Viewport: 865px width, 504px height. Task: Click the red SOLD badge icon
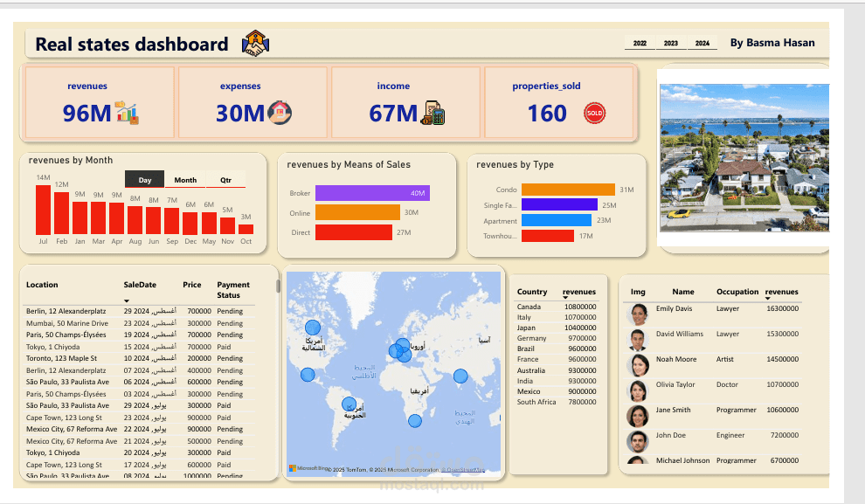point(594,113)
